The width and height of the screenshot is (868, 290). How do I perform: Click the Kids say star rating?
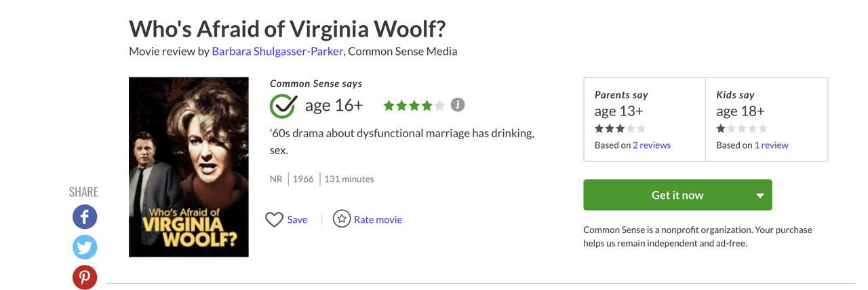coord(742,128)
